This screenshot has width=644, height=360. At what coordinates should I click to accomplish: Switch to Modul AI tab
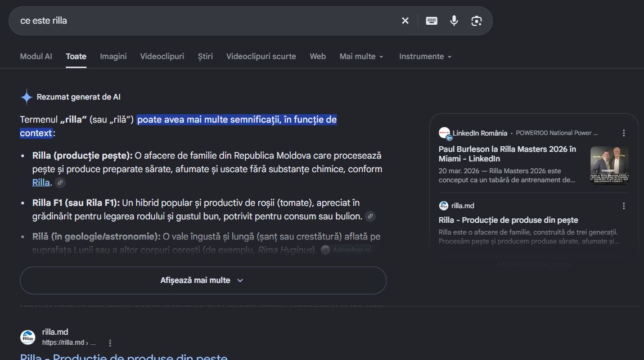tap(36, 56)
